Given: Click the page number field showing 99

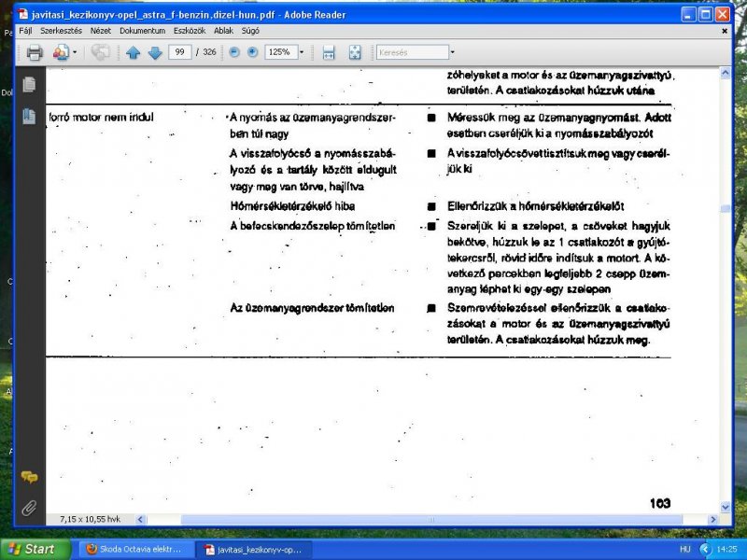Looking at the screenshot, I should (179, 52).
